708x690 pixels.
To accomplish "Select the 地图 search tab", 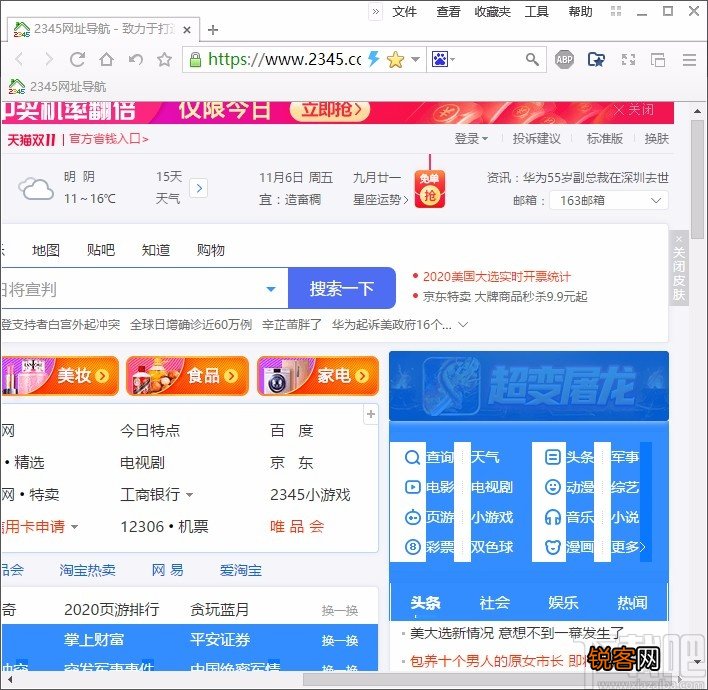I will [x=46, y=250].
